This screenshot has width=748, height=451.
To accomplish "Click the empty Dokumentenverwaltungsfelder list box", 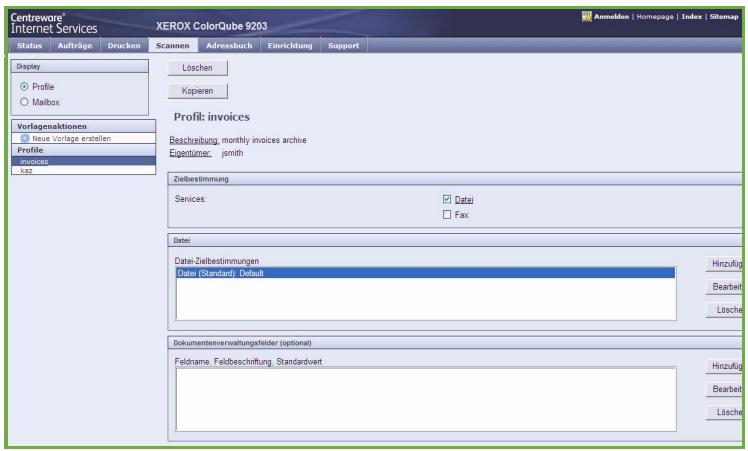I will point(426,399).
